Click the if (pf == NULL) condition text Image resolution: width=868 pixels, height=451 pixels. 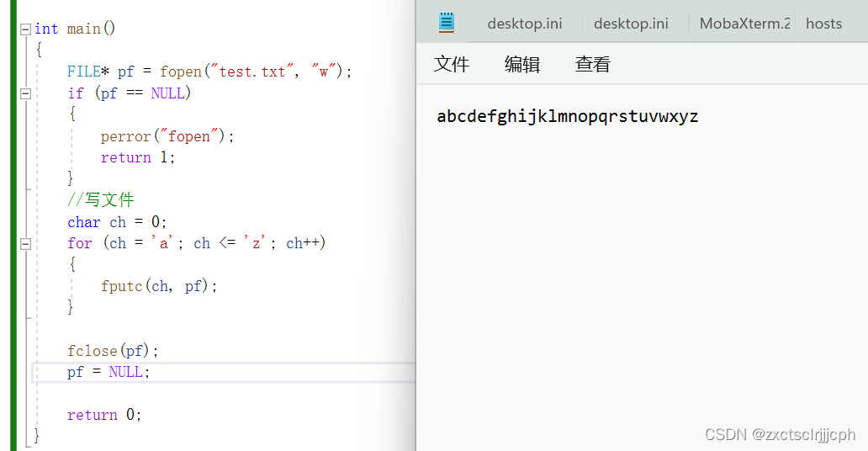point(129,93)
